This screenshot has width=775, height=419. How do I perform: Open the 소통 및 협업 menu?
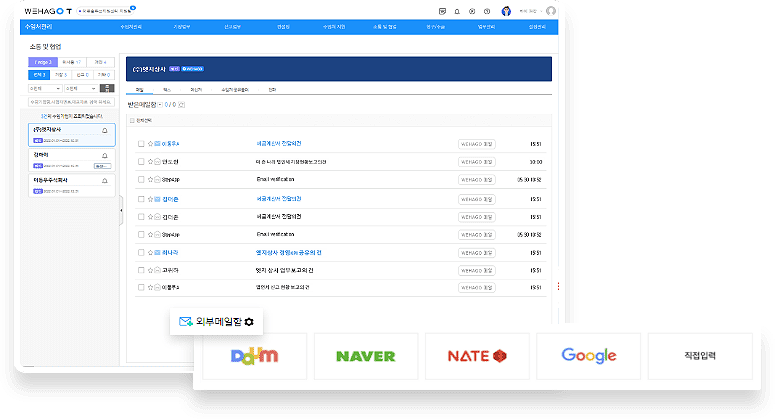click(385, 27)
